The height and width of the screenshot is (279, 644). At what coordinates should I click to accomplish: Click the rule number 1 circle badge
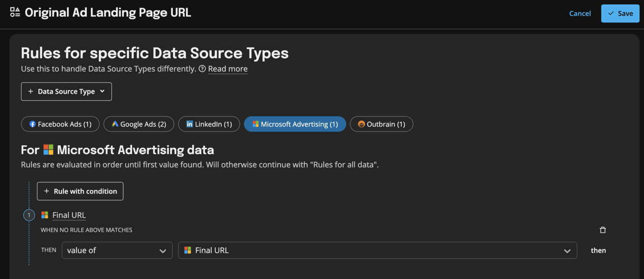pos(29,215)
